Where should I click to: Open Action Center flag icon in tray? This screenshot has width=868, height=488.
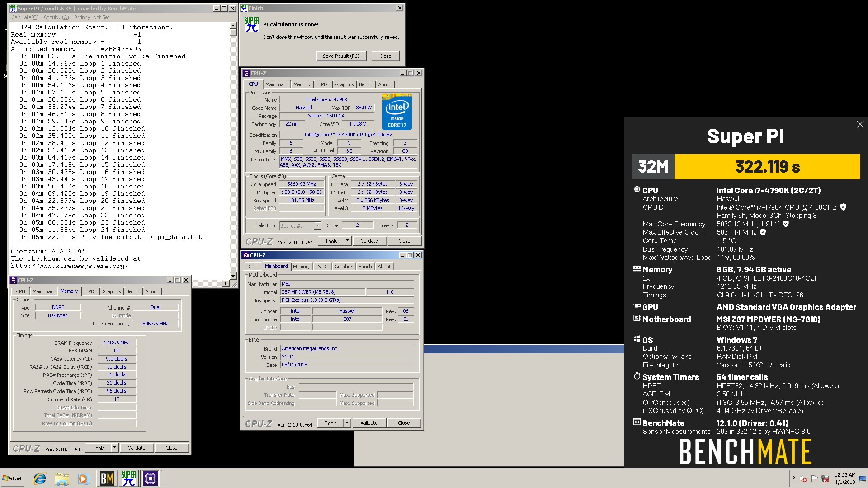(814, 479)
